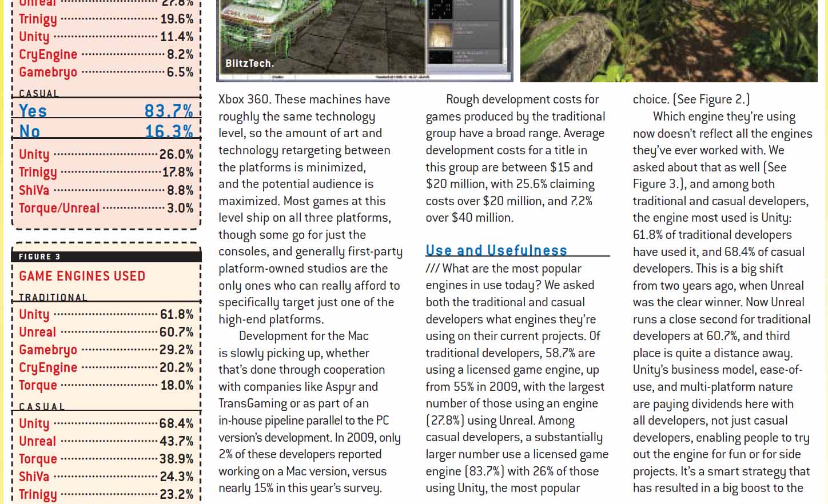
Task: Click the 'GAME ENGINES USED' title
Action: coord(82,276)
